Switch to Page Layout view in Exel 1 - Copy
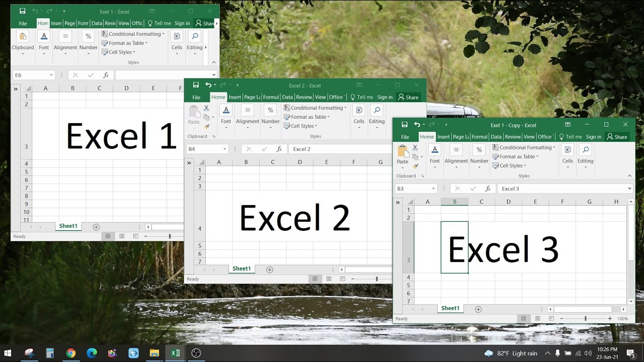The width and height of the screenshot is (644, 362). point(538,319)
